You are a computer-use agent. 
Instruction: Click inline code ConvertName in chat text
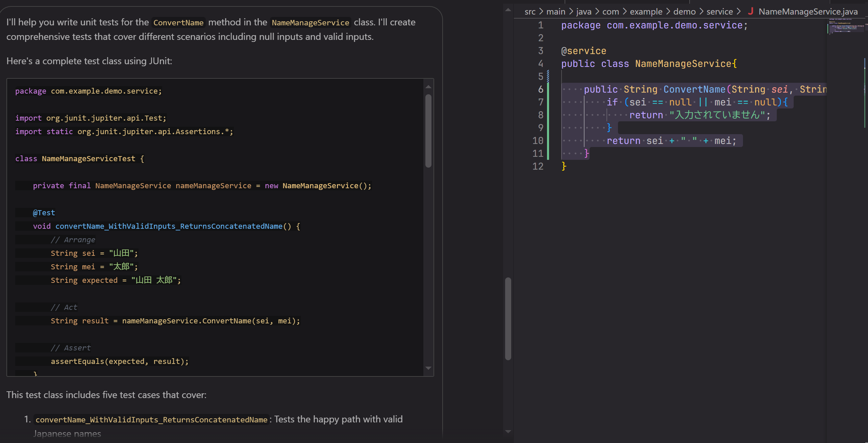coord(178,23)
